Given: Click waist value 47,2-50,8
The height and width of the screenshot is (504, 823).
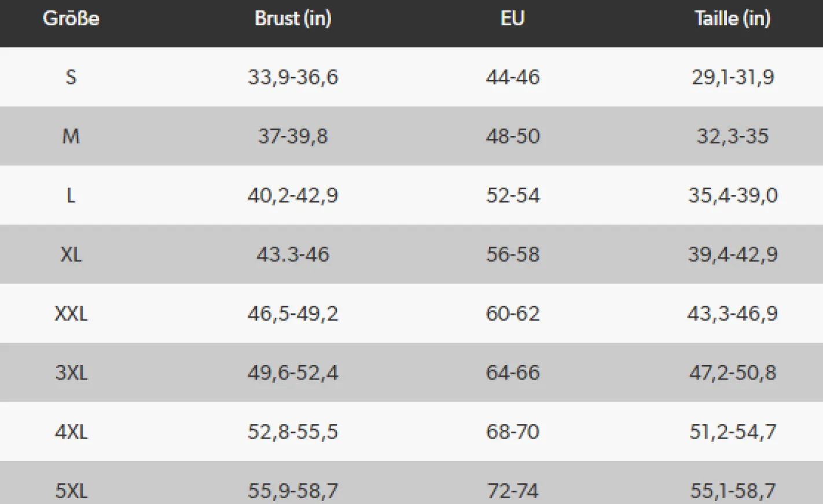Looking at the screenshot, I should (x=733, y=373).
